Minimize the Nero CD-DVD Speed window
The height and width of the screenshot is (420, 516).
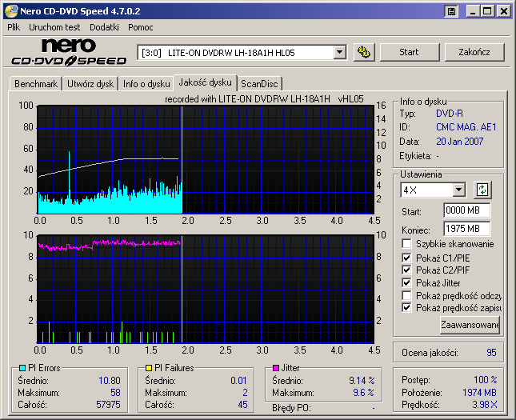point(473,11)
